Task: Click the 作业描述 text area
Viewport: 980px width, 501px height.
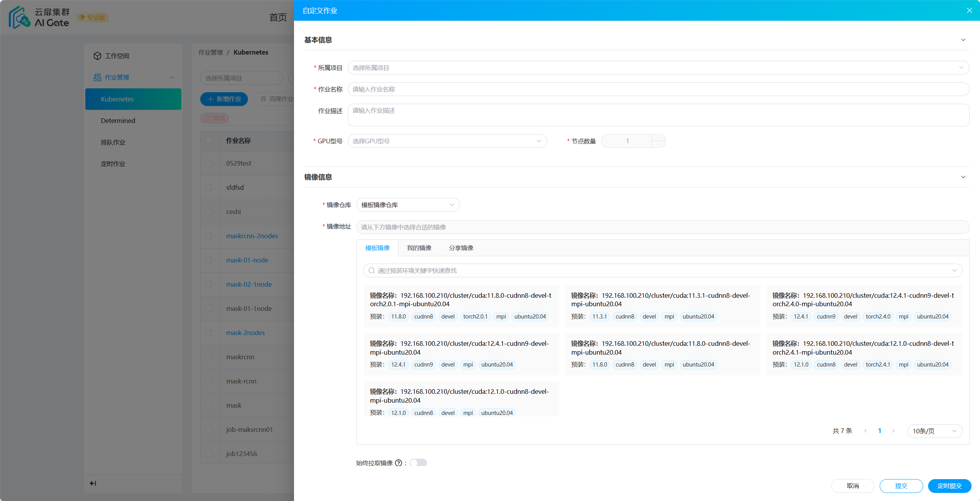Action: click(x=658, y=115)
